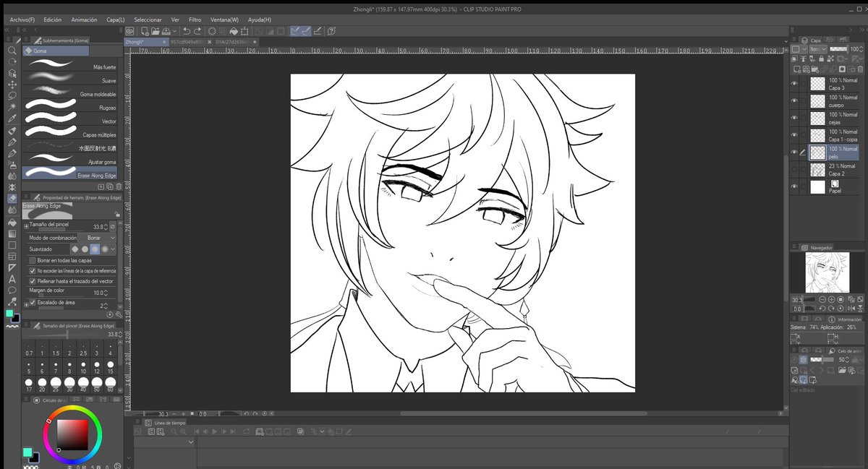Uncheck Rellenar hasta el trazado del vector
Image resolution: width=868 pixels, height=469 pixels.
click(x=33, y=281)
